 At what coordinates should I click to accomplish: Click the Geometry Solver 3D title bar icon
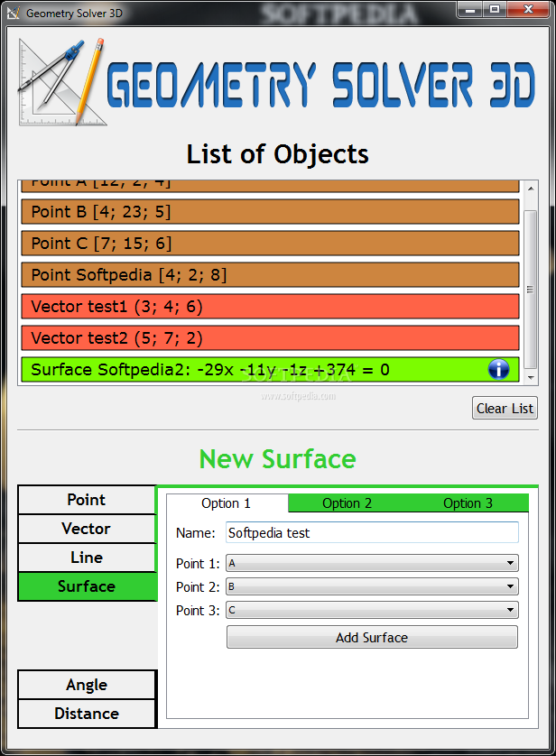pyautogui.click(x=13, y=13)
